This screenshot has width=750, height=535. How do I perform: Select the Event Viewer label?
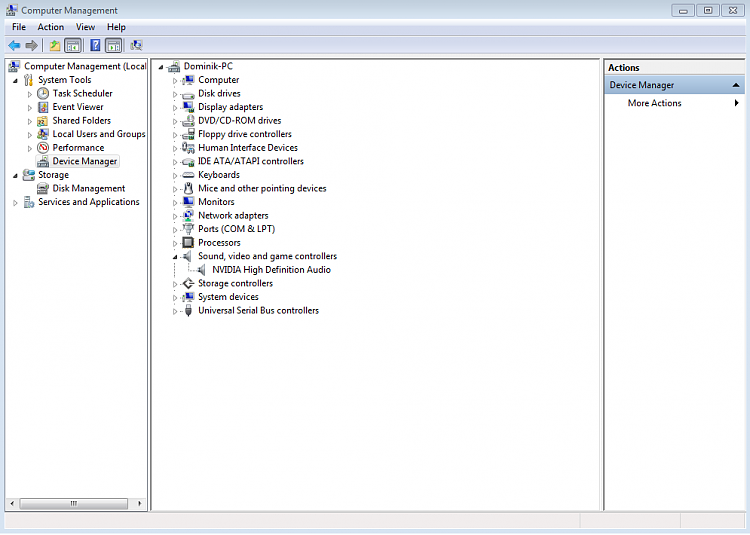coord(78,107)
